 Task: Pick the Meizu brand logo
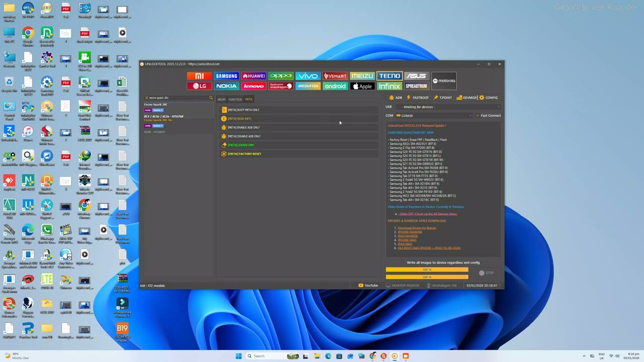[362, 76]
